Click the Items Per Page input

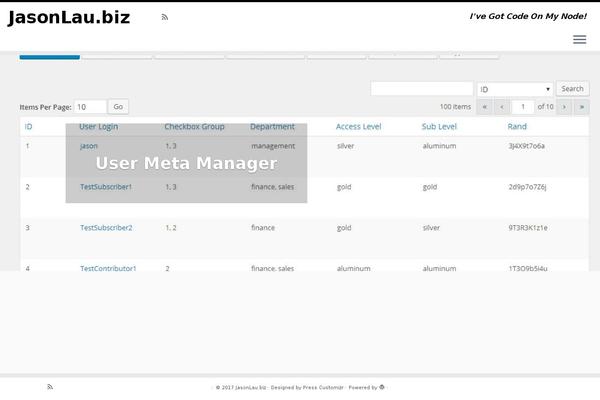(x=90, y=107)
